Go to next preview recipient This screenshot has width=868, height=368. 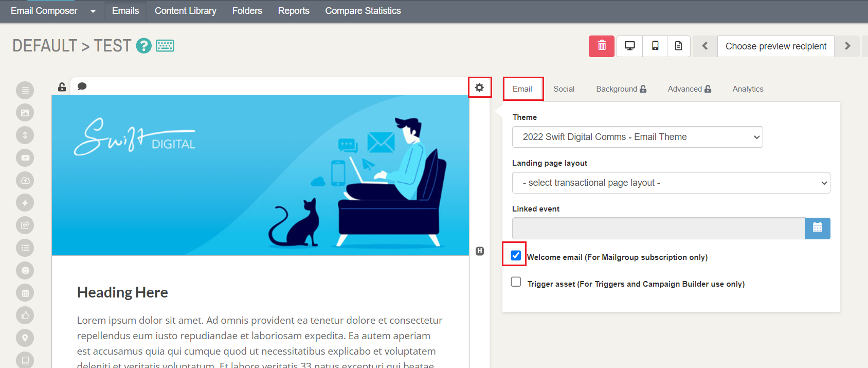pyautogui.click(x=847, y=46)
